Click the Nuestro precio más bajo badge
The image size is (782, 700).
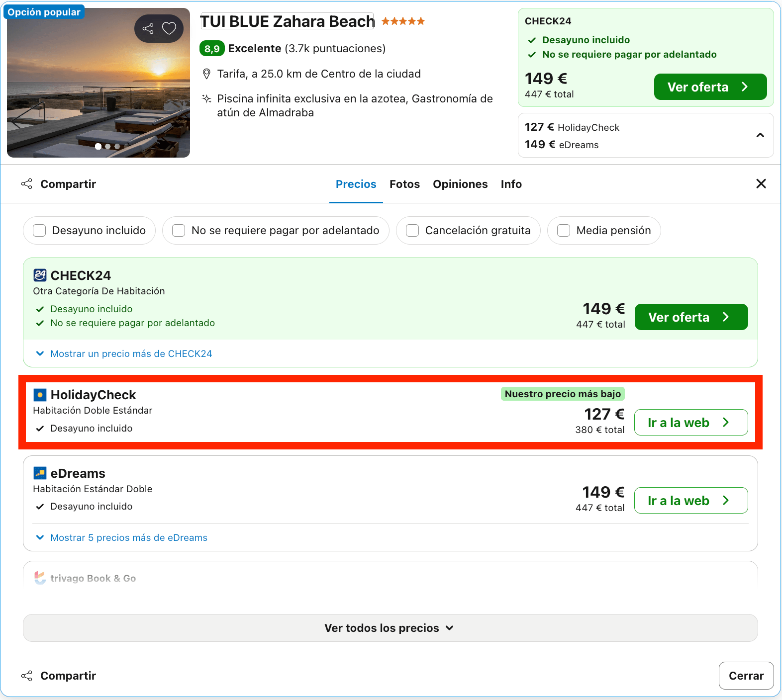coord(563,394)
